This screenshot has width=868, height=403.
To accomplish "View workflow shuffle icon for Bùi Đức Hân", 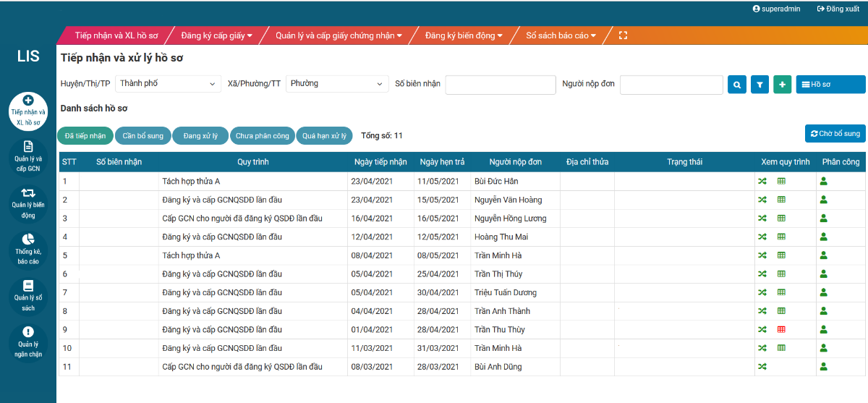I will [762, 182].
